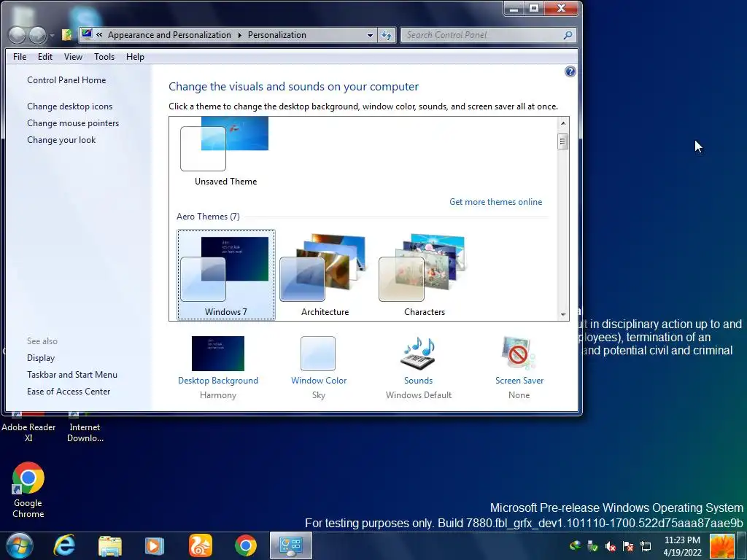Expand the breadcrumb chevron before Appearance
This screenshot has width=747, height=560.
[99, 35]
